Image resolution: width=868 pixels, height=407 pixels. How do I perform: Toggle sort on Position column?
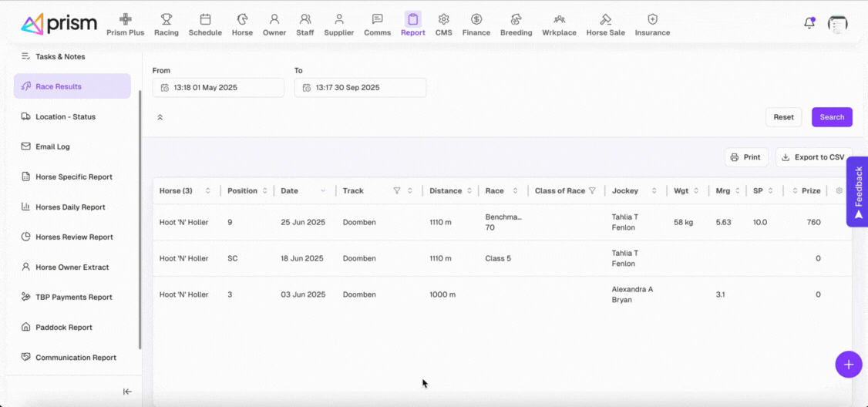[265, 190]
